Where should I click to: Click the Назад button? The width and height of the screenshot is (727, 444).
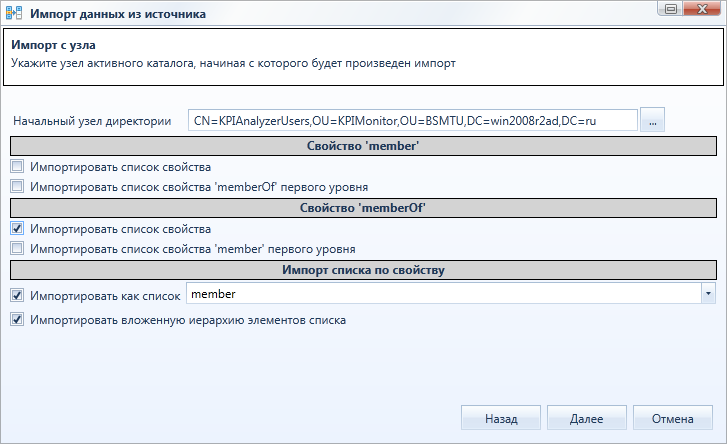click(x=501, y=418)
